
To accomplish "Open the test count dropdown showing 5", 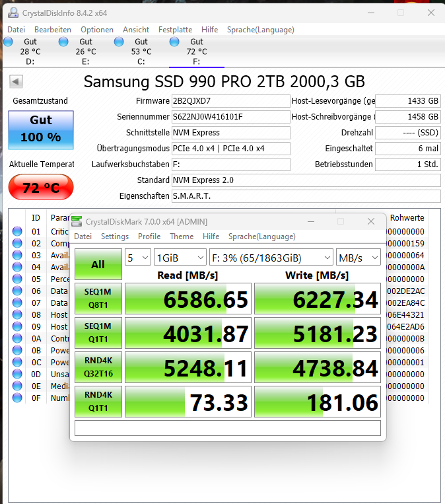I will 138,258.
